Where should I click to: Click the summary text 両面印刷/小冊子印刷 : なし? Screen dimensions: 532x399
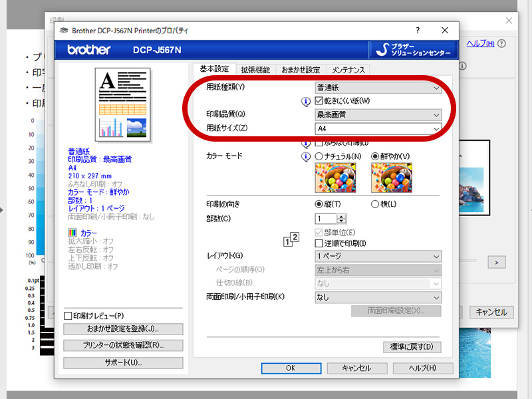[111, 217]
